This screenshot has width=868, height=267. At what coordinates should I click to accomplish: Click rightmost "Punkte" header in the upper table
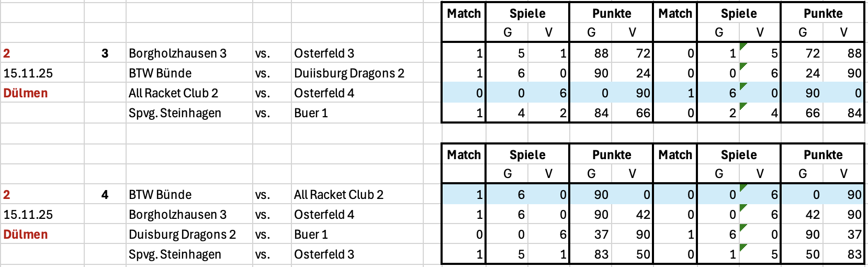[822, 14]
